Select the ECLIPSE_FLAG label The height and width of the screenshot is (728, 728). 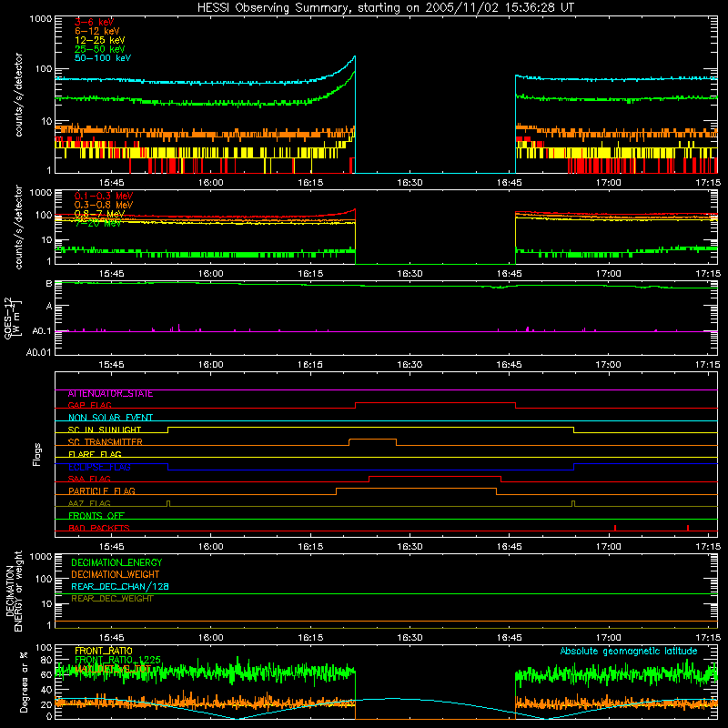99,467
